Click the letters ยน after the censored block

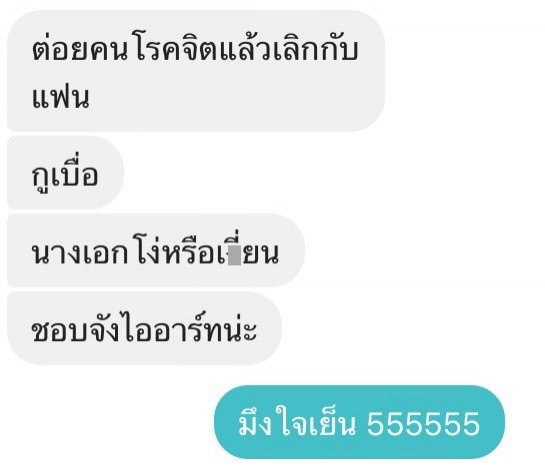pyautogui.click(x=261, y=254)
